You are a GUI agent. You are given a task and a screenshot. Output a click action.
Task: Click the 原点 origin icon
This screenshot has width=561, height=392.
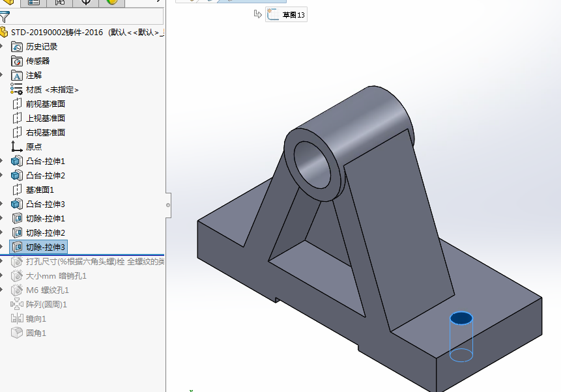click(x=16, y=147)
